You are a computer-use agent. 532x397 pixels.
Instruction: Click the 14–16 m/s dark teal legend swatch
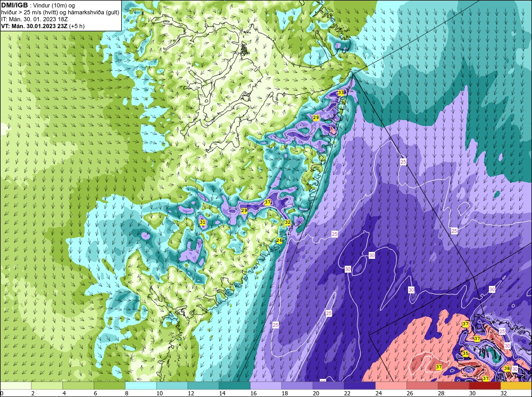(x=235, y=386)
